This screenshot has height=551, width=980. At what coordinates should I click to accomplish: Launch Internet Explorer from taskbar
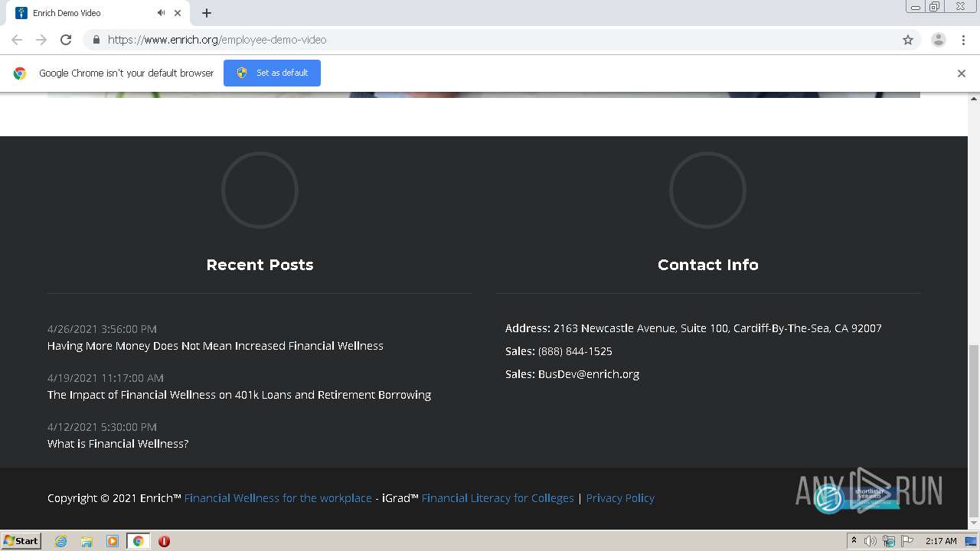[61, 541]
